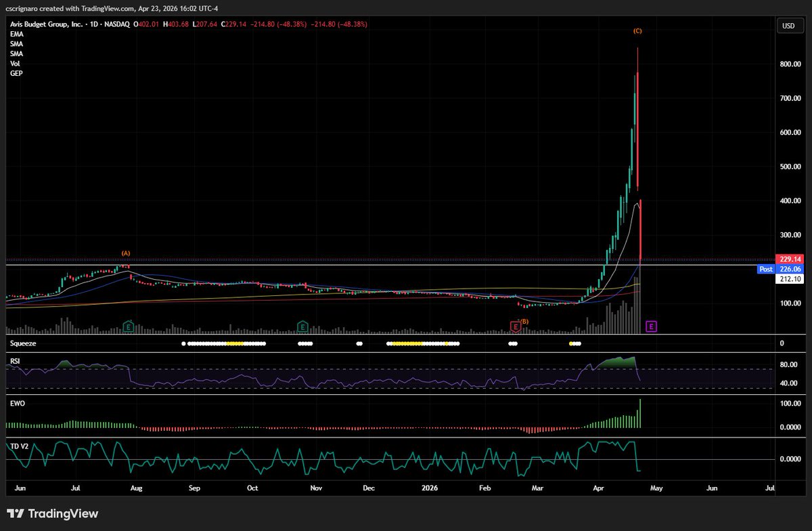Click the Nov label on time axis

(315, 487)
